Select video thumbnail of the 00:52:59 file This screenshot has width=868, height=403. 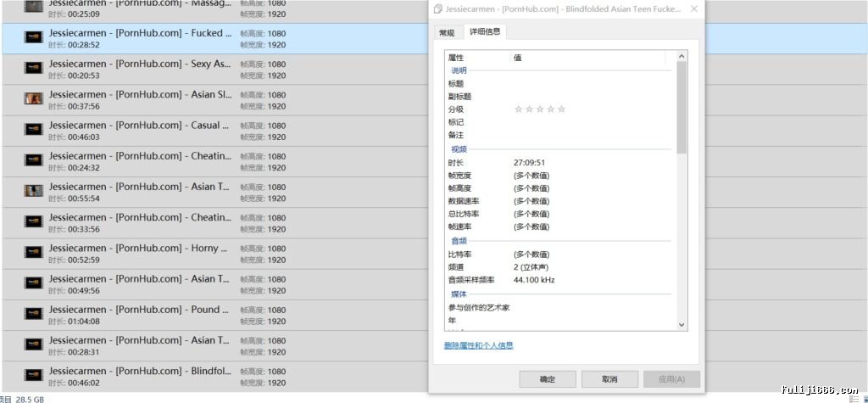pyautogui.click(x=33, y=252)
